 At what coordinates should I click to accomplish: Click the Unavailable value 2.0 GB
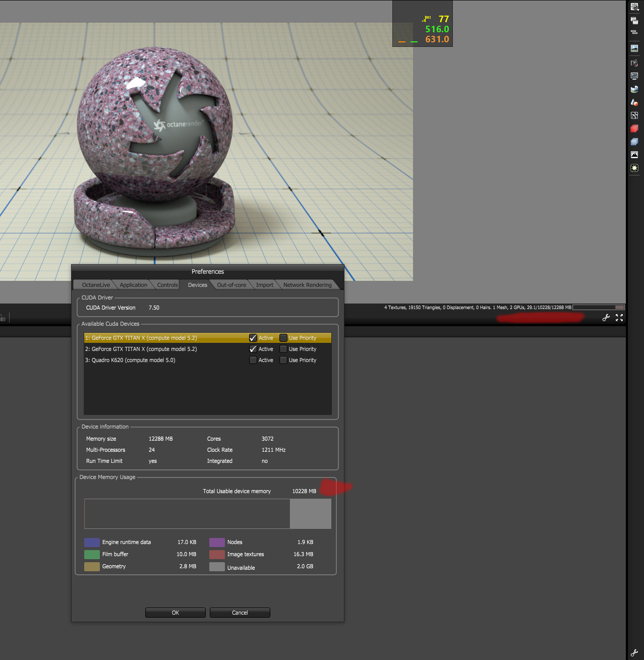tap(305, 566)
